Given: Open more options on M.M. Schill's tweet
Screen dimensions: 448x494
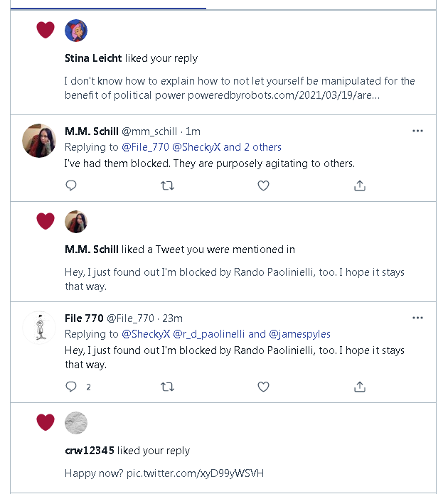Looking at the screenshot, I should (417, 131).
